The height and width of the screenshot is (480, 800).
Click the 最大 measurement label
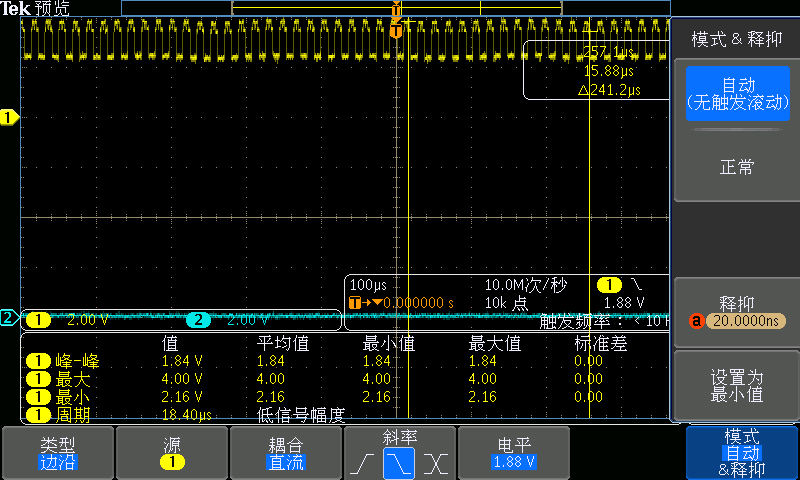coord(73,379)
